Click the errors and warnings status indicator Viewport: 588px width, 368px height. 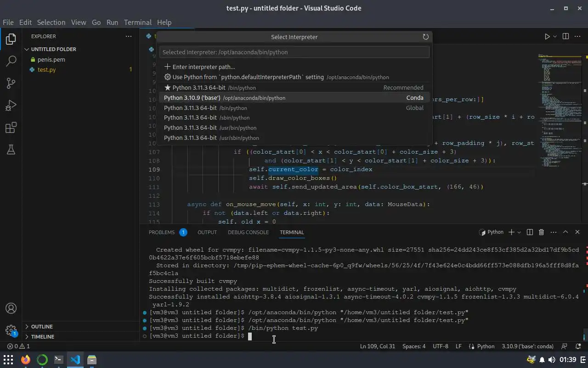(18, 346)
